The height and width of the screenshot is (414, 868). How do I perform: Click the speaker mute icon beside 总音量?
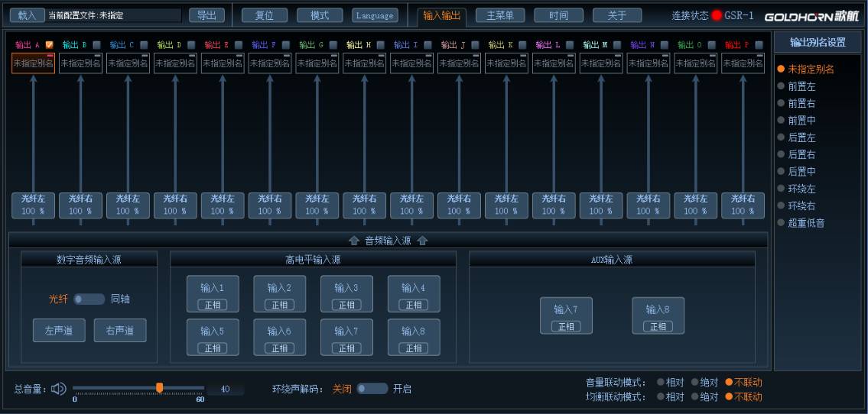(58, 389)
